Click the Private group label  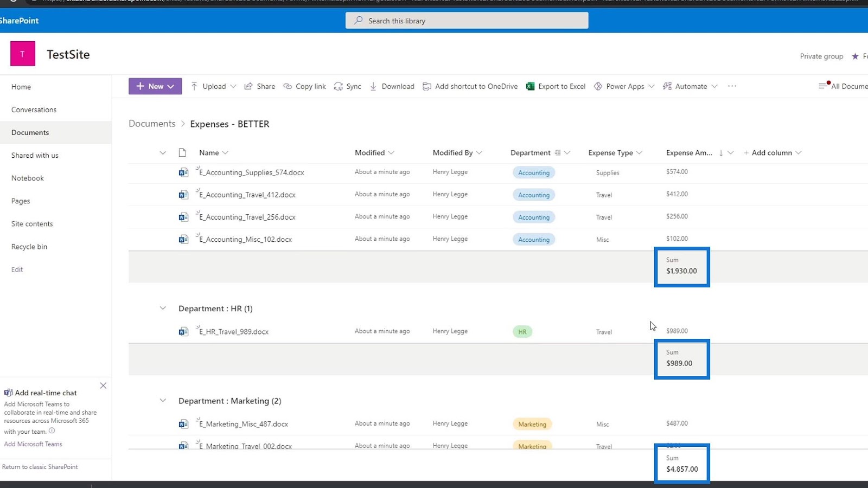pos(821,56)
